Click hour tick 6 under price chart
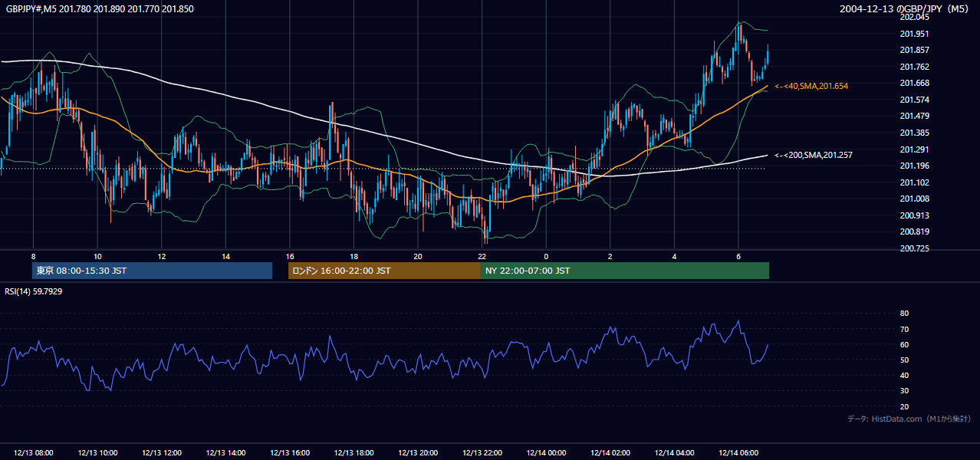980x460 pixels. 738,256
